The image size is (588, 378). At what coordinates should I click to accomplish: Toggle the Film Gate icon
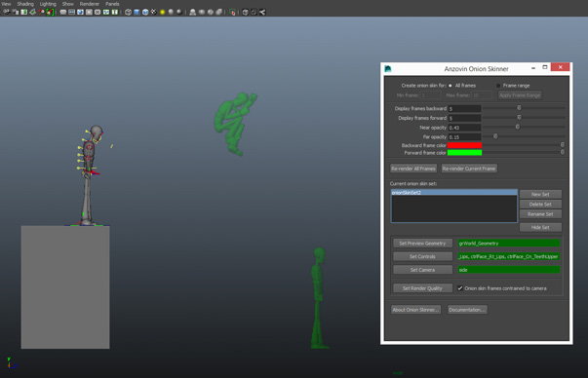(x=71, y=12)
